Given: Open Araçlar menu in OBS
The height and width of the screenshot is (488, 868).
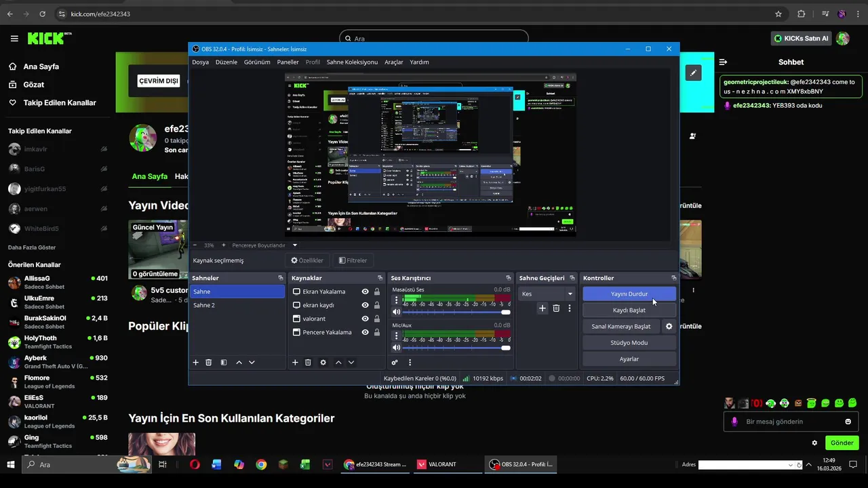Looking at the screenshot, I should [394, 62].
